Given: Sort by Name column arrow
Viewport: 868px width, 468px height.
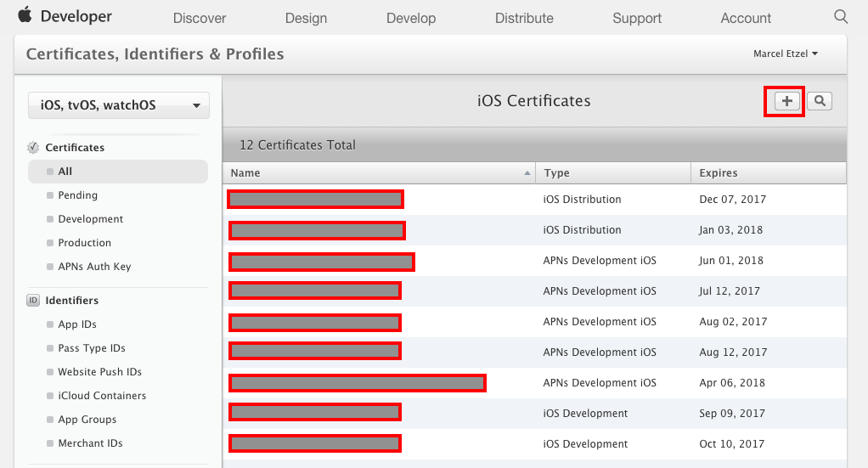Looking at the screenshot, I should click(527, 173).
